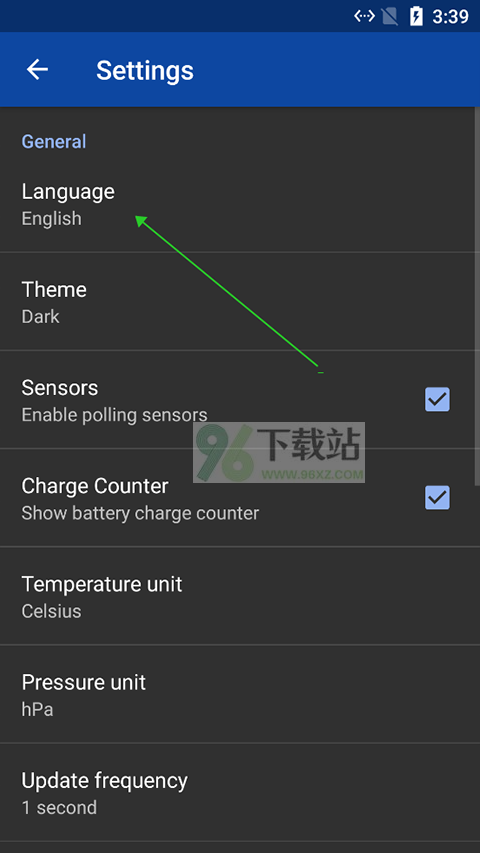480x853 pixels.
Task: Tap the battery charging status icon
Action: tap(416, 17)
